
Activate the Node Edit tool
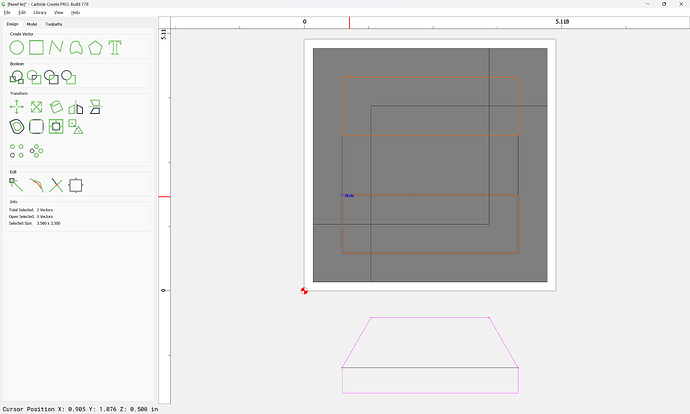click(17, 185)
